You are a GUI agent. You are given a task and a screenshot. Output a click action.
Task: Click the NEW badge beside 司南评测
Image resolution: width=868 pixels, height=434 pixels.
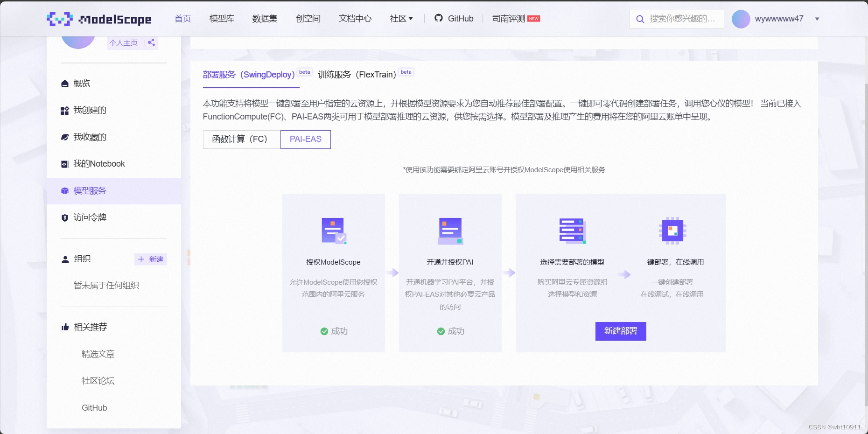pyautogui.click(x=534, y=19)
